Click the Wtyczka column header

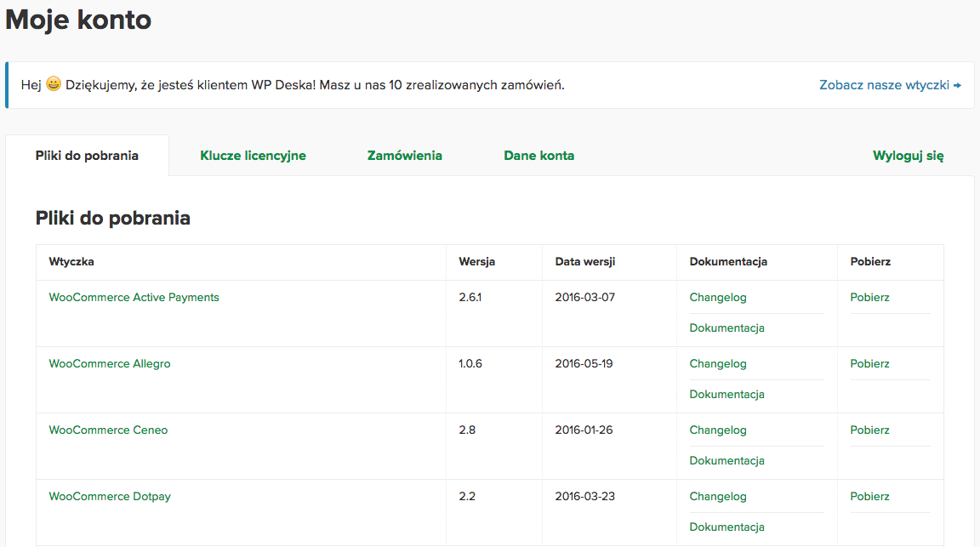click(71, 262)
